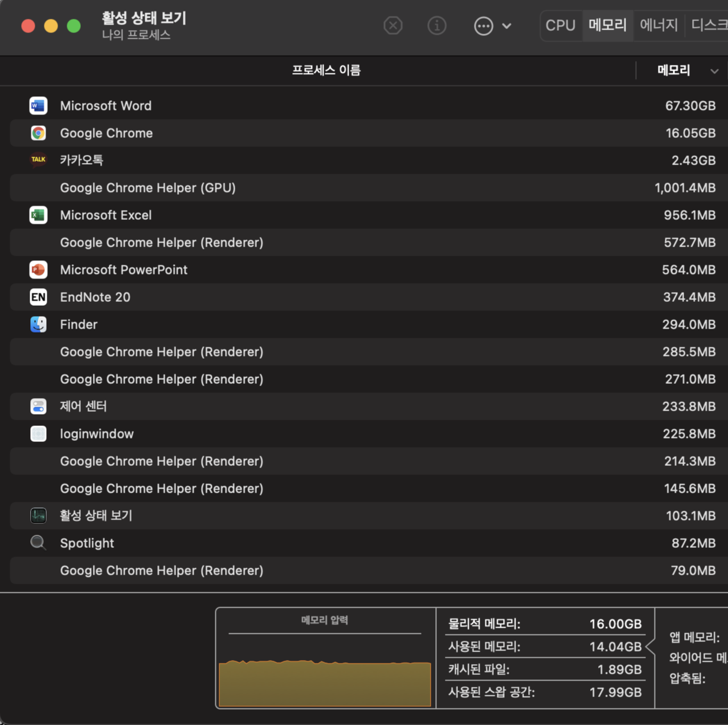Click the 사용된 스왑 공간 17.99GB entry

(x=545, y=692)
